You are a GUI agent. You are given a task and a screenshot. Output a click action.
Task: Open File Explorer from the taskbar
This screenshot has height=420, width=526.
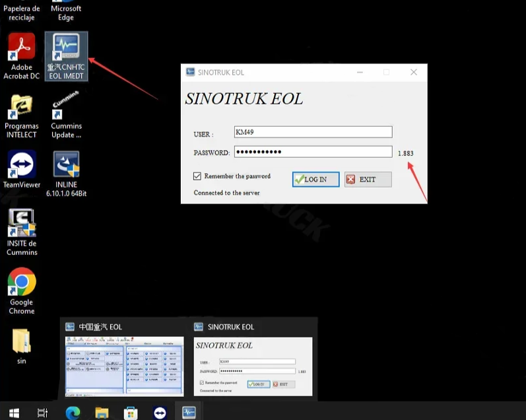pyautogui.click(x=102, y=412)
